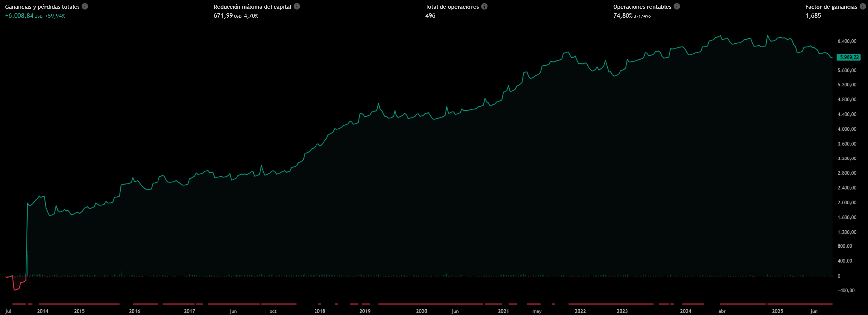The width and height of the screenshot is (868, 315).
Task: Click the 496 total operations number
Action: click(430, 16)
